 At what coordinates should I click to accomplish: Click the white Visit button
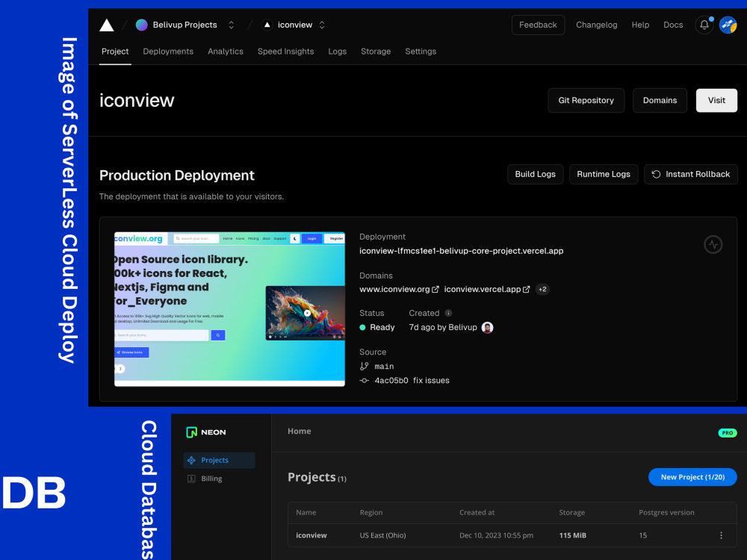pos(716,101)
